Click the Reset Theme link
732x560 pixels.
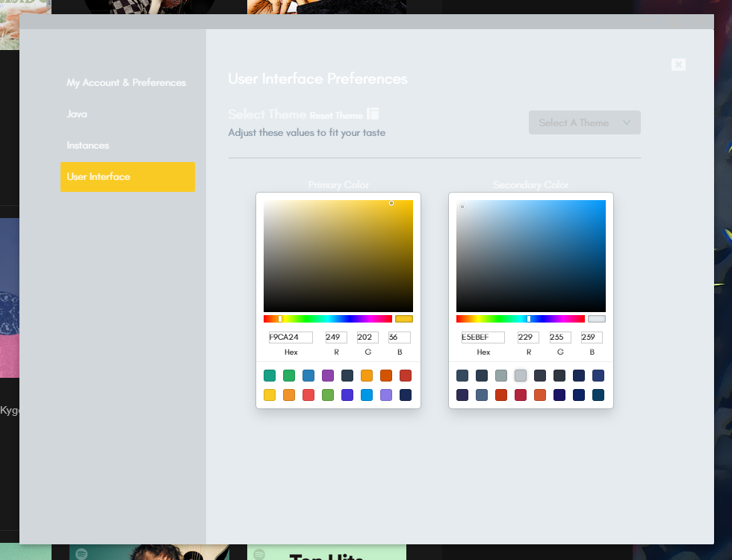(x=336, y=115)
